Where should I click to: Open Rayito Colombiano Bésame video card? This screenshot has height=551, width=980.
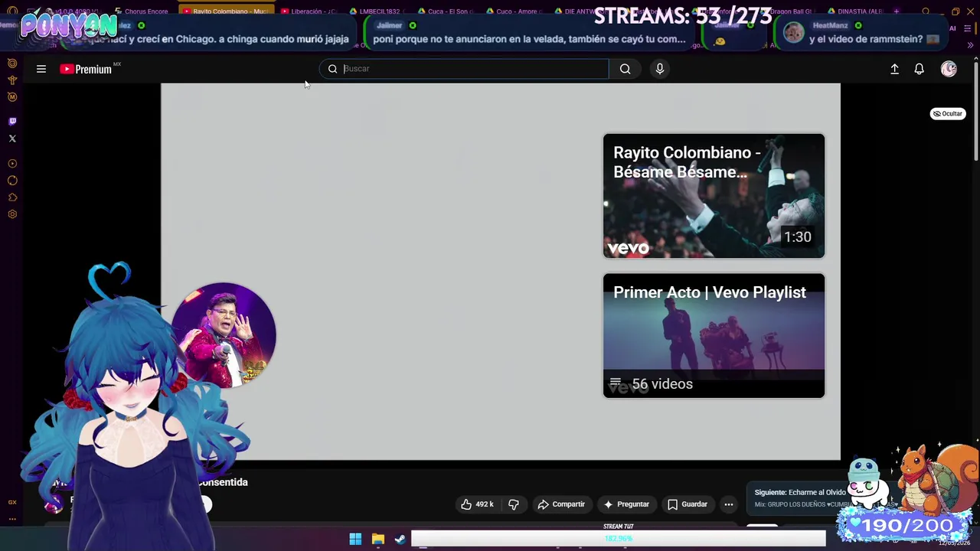714,196
